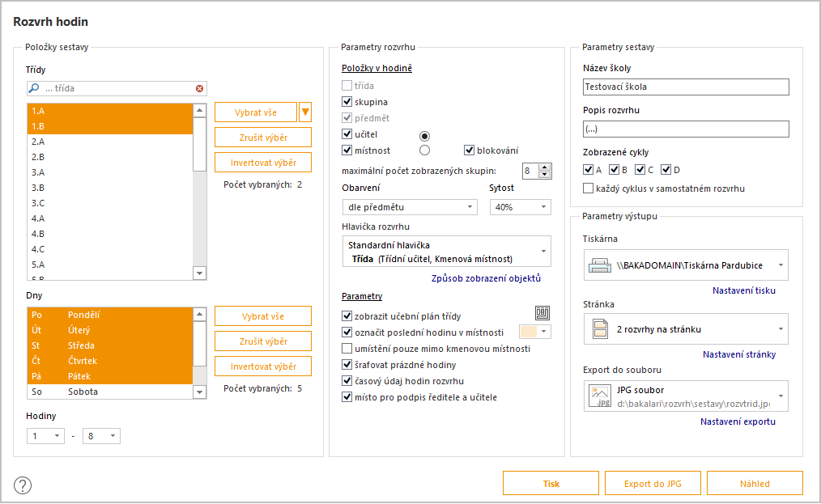Click the Tisk button
Viewport: 821px width, 504px height.
pyautogui.click(x=551, y=483)
